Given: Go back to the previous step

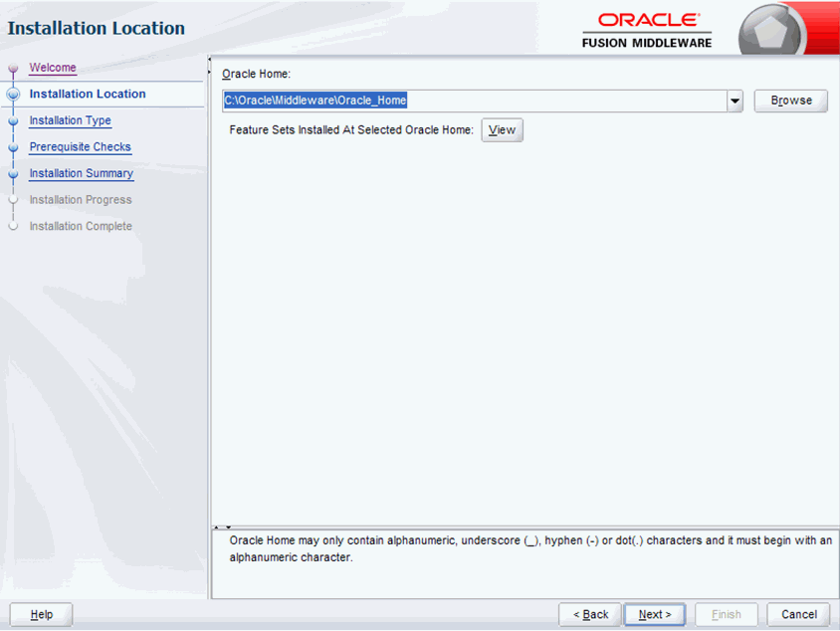Looking at the screenshot, I should [589, 614].
